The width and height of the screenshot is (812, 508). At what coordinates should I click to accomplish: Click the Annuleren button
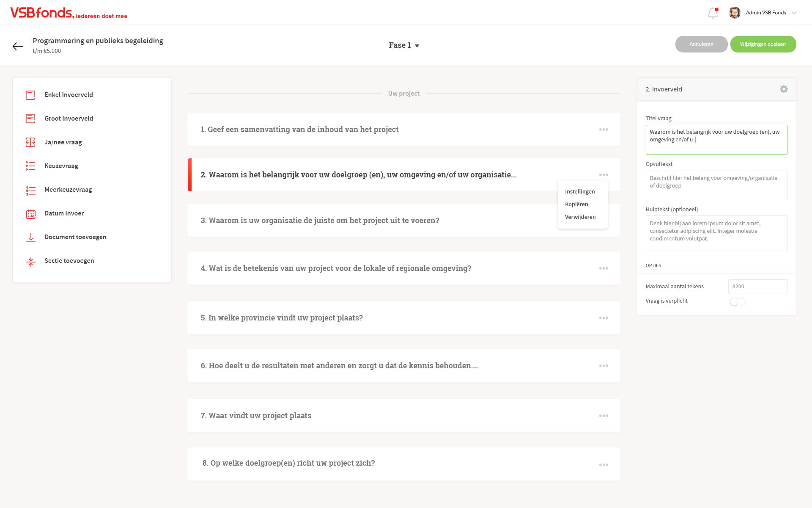[701, 44]
